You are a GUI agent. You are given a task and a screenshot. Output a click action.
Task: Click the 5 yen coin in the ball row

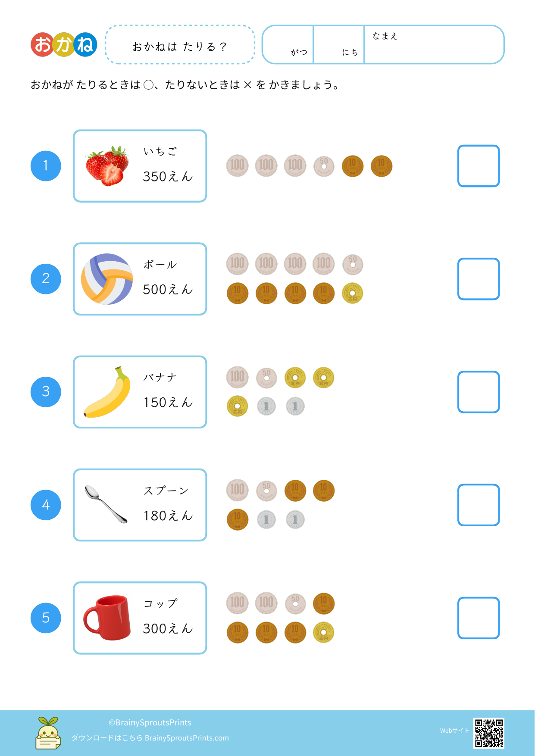[x=353, y=294]
